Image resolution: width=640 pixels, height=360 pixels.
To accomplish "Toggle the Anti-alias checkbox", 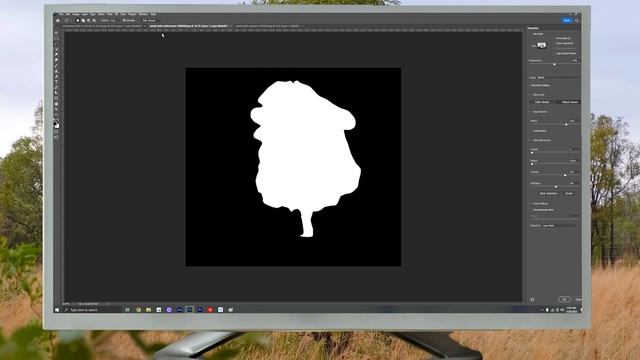I will point(125,20).
